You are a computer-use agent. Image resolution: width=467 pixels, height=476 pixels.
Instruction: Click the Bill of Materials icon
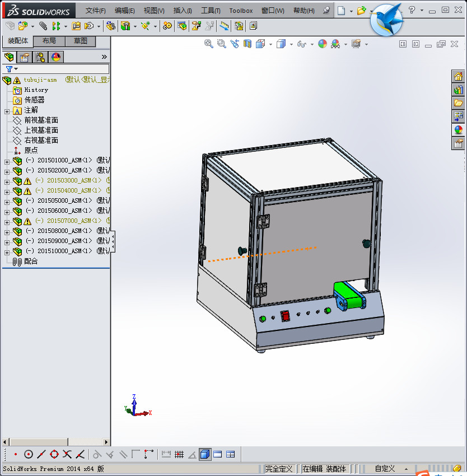(182, 26)
